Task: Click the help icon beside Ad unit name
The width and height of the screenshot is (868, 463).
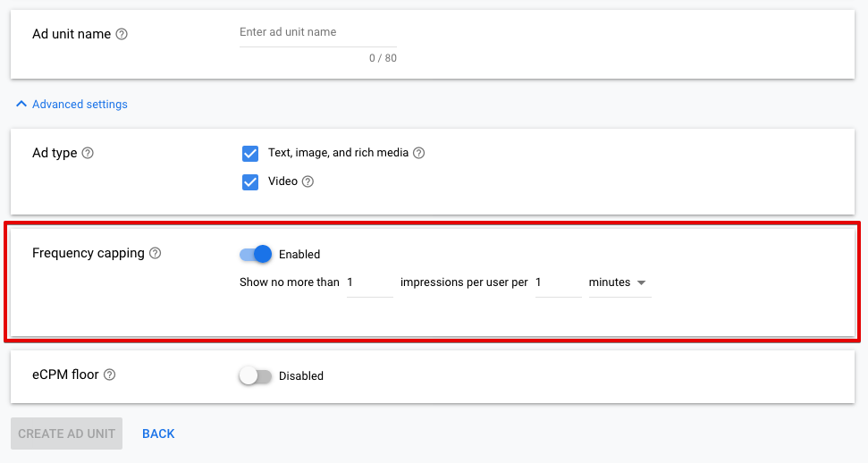Action: [x=122, y=34]
